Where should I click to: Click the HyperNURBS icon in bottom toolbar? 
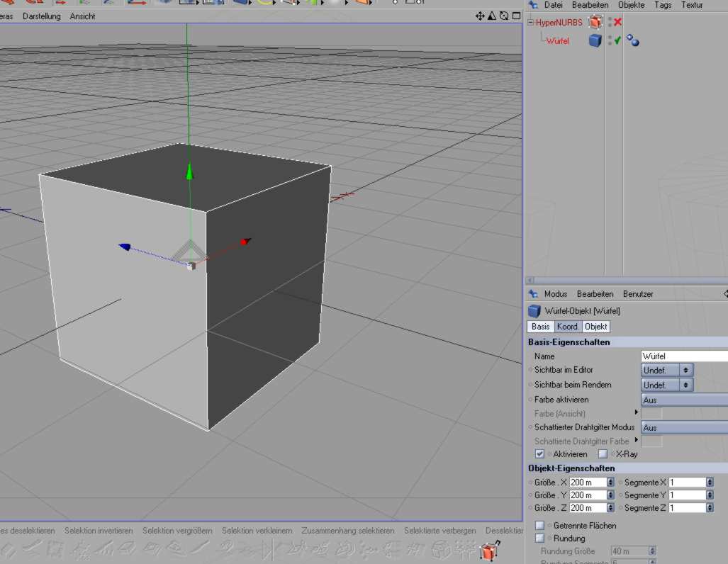[x=487, y=551]
